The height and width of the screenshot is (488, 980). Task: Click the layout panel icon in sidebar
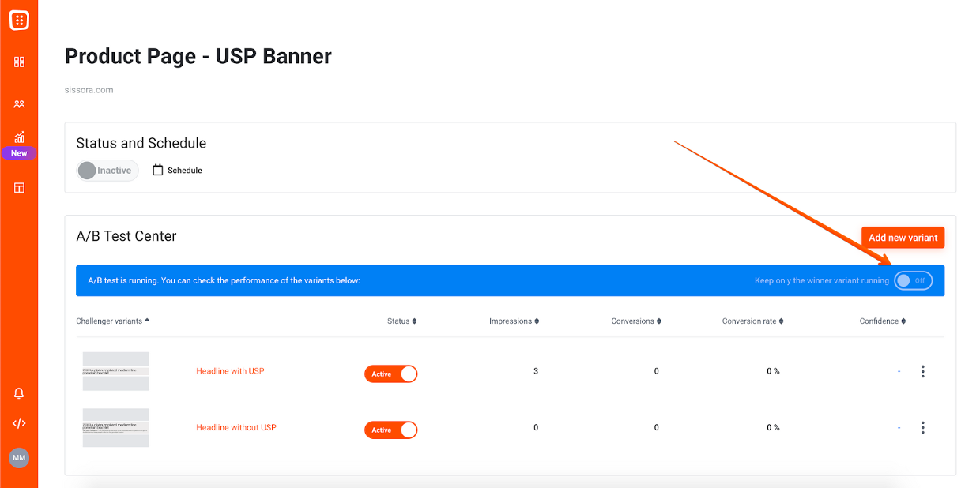[x=19, y=187]
